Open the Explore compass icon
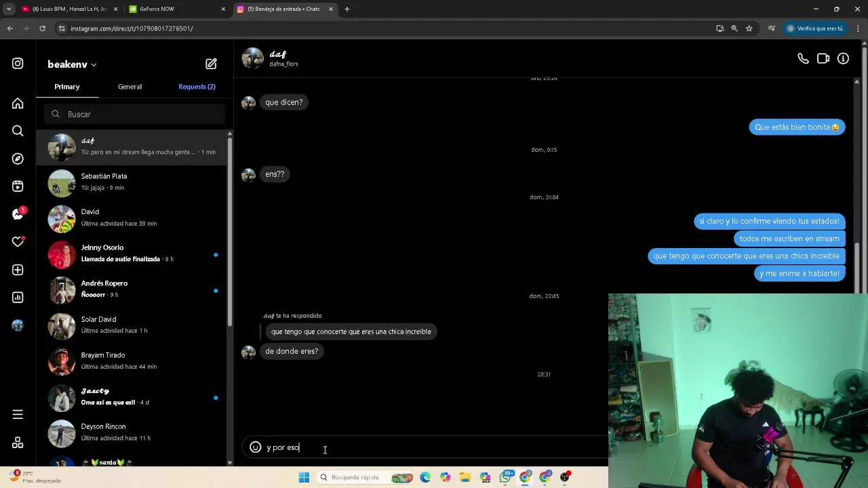This screenshot has width=868, height=488. (x=18, y=159)
